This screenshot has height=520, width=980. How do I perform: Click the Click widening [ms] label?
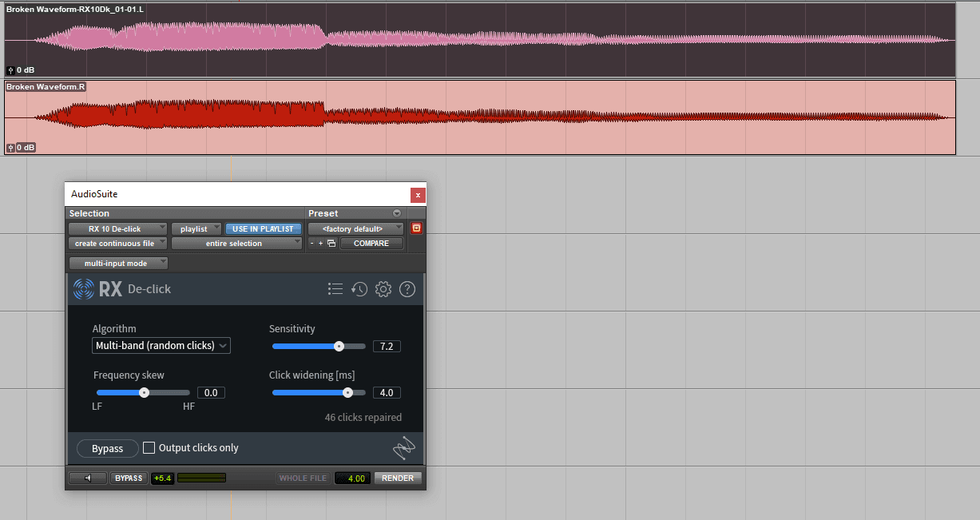(312, 375)
